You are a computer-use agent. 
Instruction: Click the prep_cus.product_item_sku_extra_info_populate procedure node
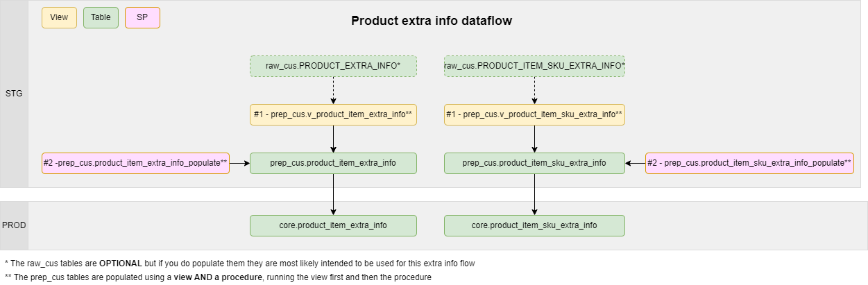[x=749, y=163]
